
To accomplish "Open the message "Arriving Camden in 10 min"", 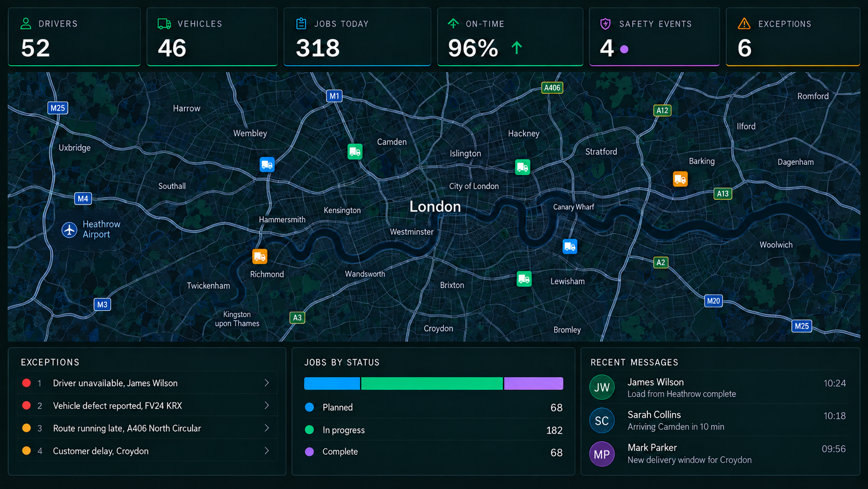I will pyautogui.click(x=676, y=427).
